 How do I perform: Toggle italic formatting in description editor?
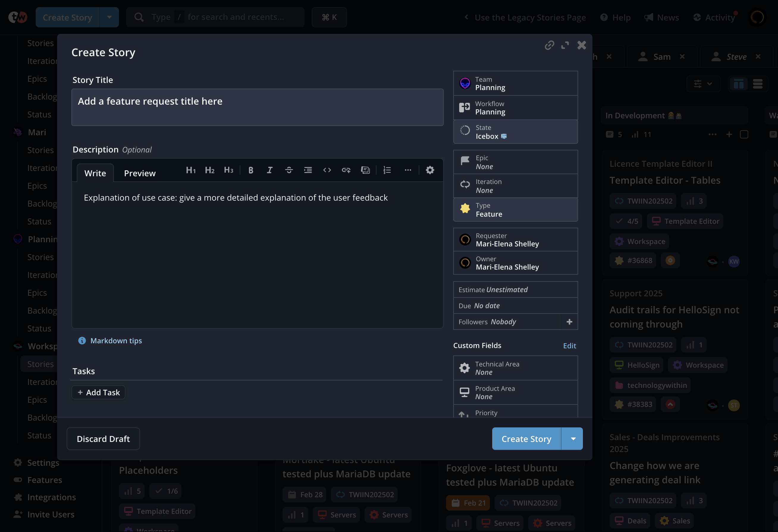pos(269,170)
